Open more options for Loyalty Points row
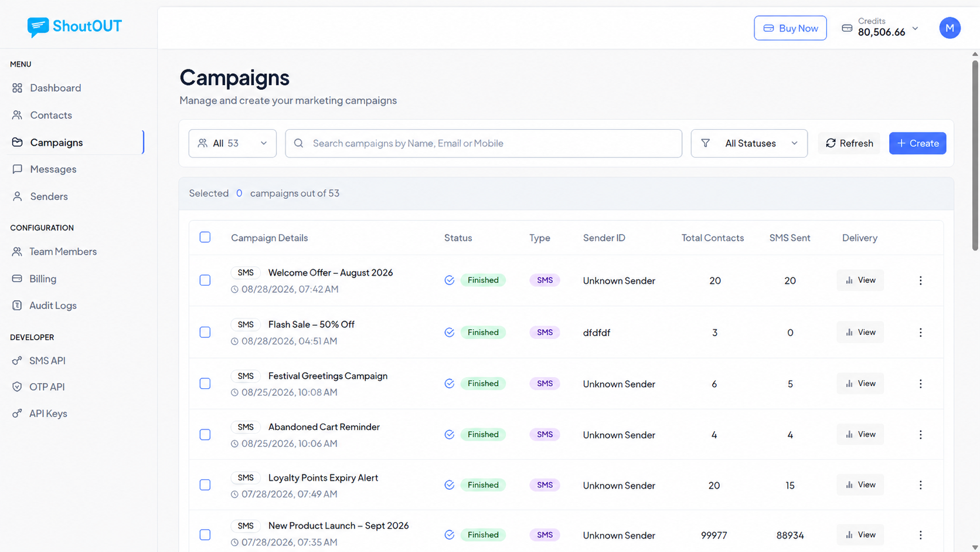Image resolution: width=980 pixels, height=552 pixels. [x=920, y=485]
